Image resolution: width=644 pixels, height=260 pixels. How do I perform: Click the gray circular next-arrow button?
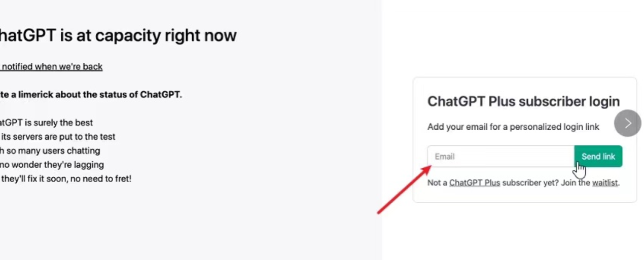628,123
